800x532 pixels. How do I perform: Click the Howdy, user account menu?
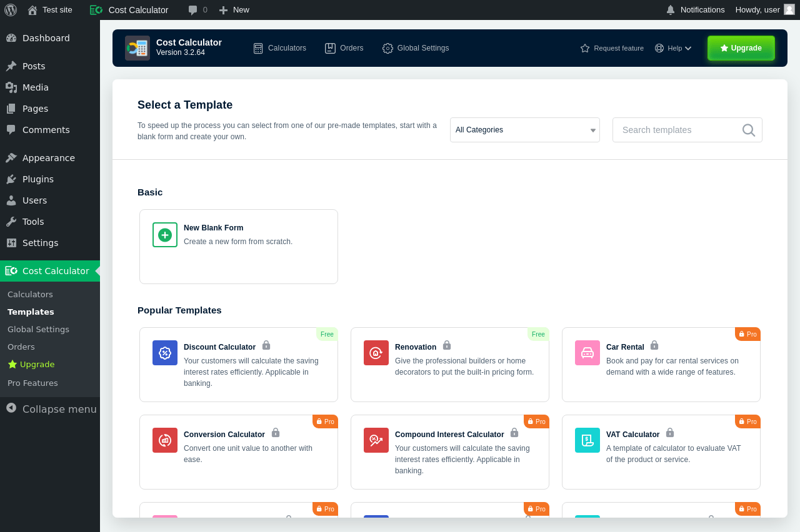(x=765, y=10)
